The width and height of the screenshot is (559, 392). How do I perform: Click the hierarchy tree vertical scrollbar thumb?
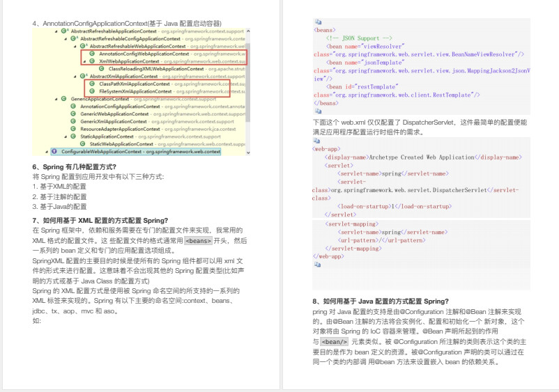point(248,82)
